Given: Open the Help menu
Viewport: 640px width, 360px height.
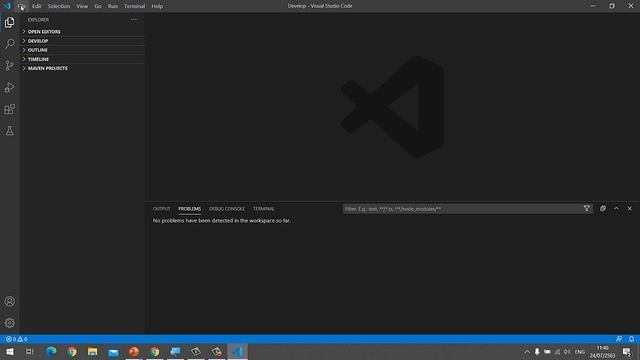Looking at the screenshot, I should click(157, 6).
